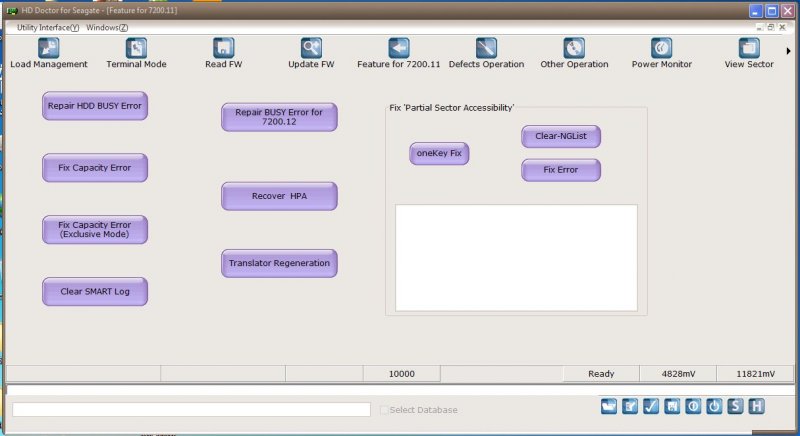Minimize the inner child window
The width and height of the screenshot is (800, 436).
[759, 27]
